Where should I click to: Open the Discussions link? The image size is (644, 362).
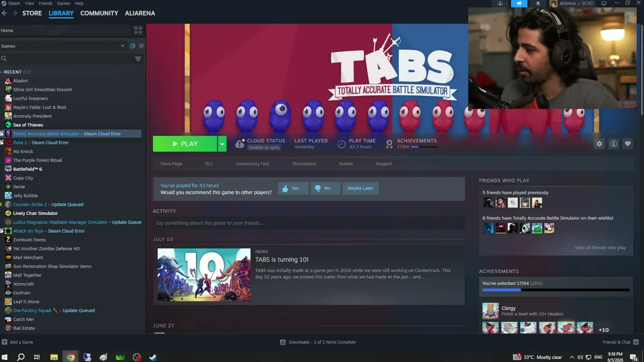point(304,163)
